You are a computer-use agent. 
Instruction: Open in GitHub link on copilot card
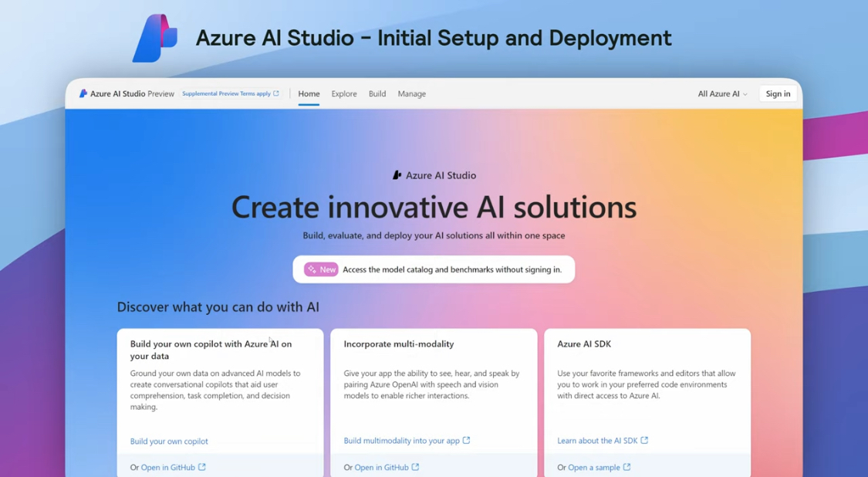[x=167, y=467]
